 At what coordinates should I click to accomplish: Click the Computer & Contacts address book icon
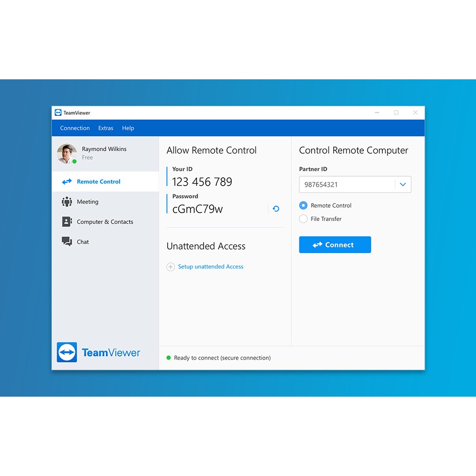tap(67, 222)
